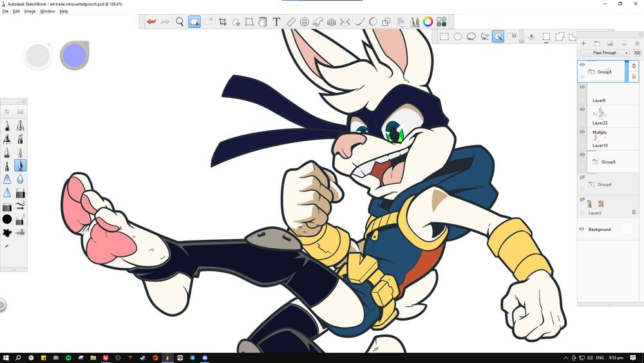The height and width of the screenshot is (363, 644).
Task: Open the four-square UI toggle icon
Action: click(x=442, y=22)
